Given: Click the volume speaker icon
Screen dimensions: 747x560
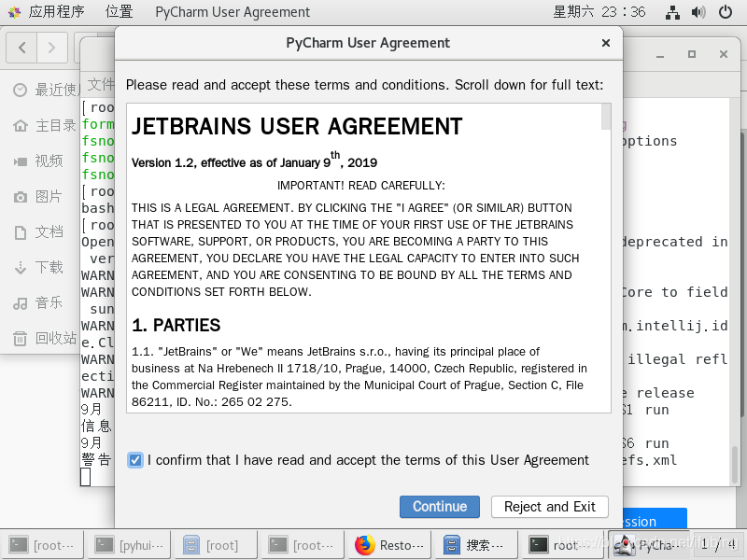Looking at the screenshot, I should click(x=698, y=12).
